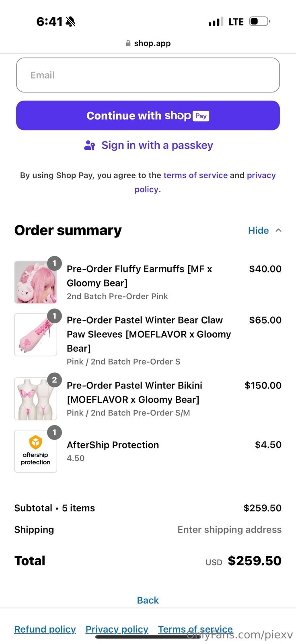This screenshot has width=296, height=644.
Task: Tap the quantity badge on Bikini item
Action: [54, 380]
